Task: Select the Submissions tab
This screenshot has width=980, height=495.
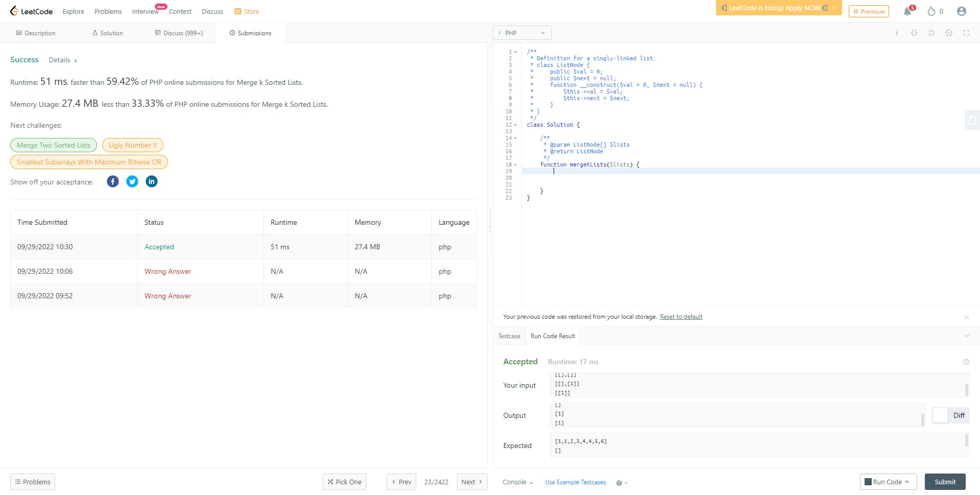Action: 250,33
